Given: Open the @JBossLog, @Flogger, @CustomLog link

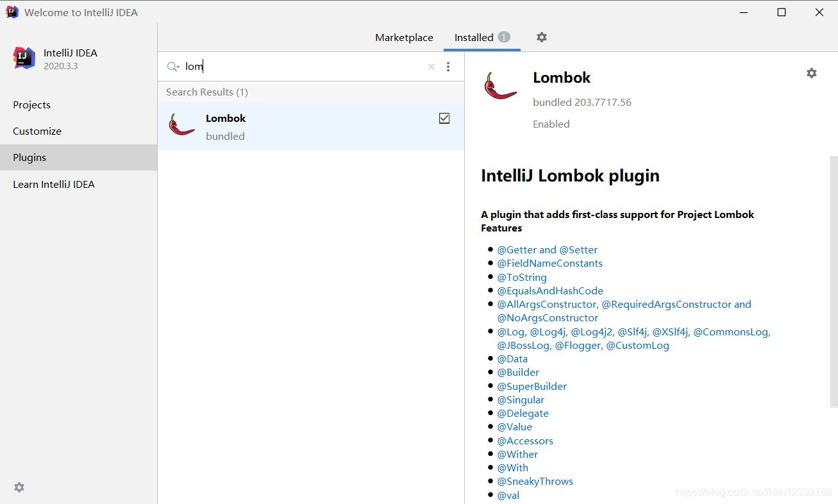Looking at the screenshot, I should [583, 345].
